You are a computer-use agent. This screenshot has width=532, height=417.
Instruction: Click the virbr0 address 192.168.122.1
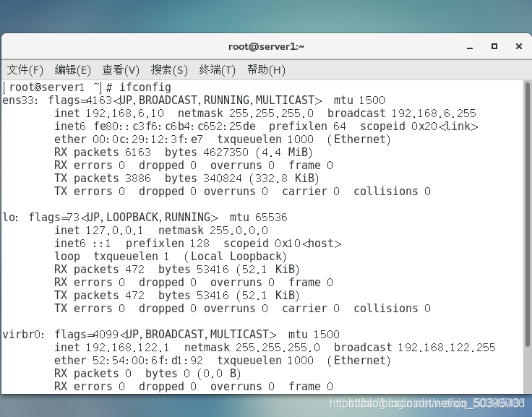click(x=127, y=348)
